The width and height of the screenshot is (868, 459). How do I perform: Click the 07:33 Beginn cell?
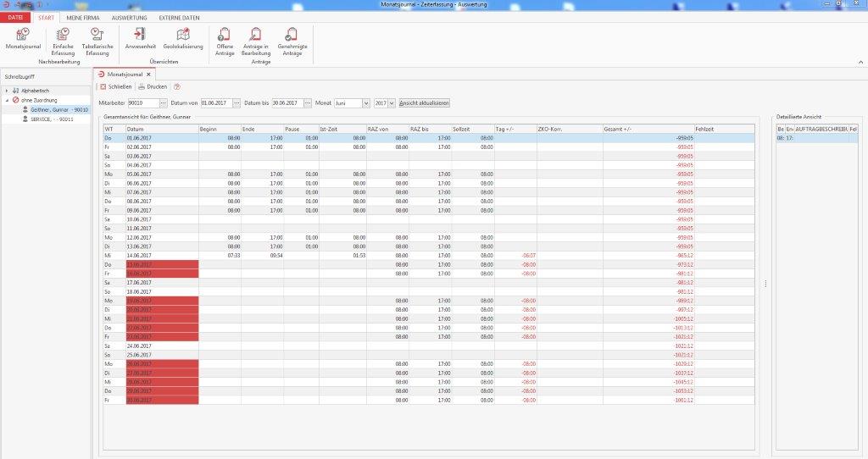coord(220,256)
